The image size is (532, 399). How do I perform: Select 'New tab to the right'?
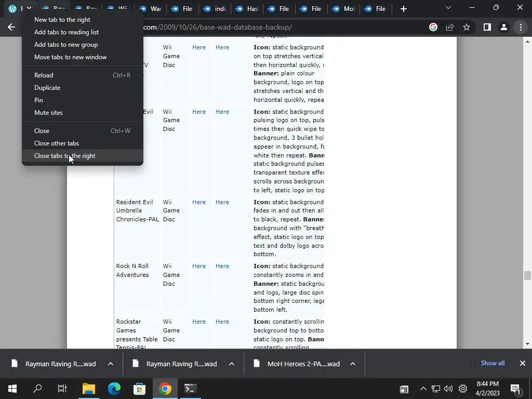pos(83,20)
